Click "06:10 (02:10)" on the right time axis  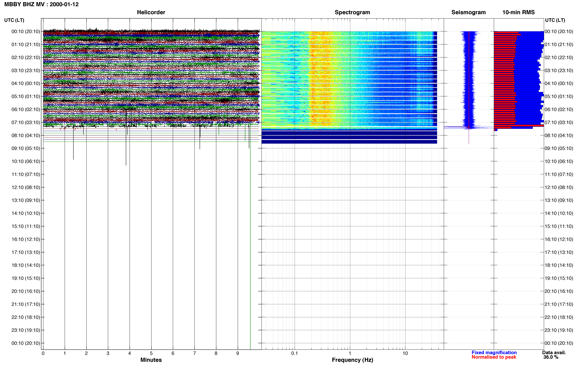559,109
